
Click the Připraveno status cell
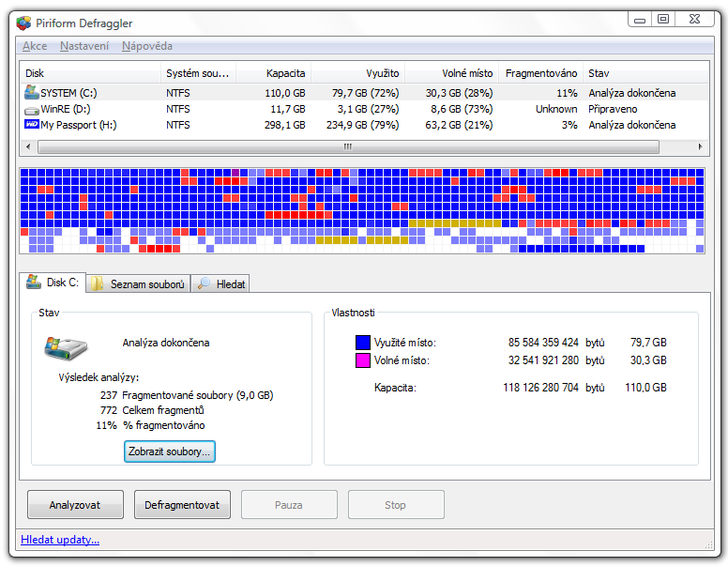tap(613, 109)
